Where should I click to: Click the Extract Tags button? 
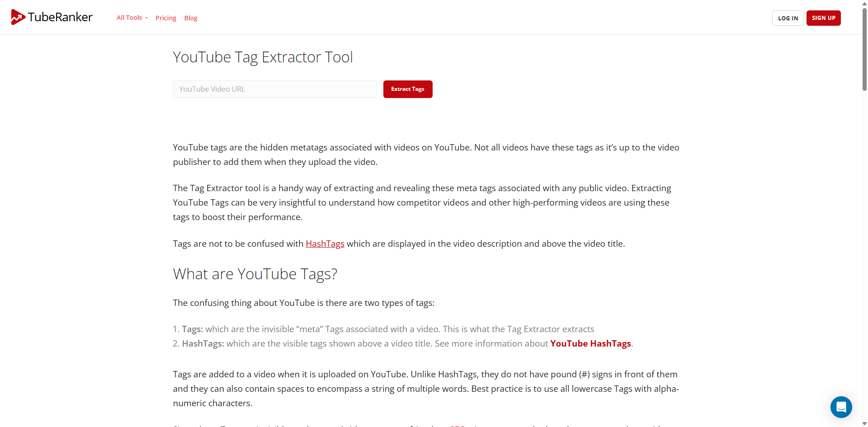point(407,89)
